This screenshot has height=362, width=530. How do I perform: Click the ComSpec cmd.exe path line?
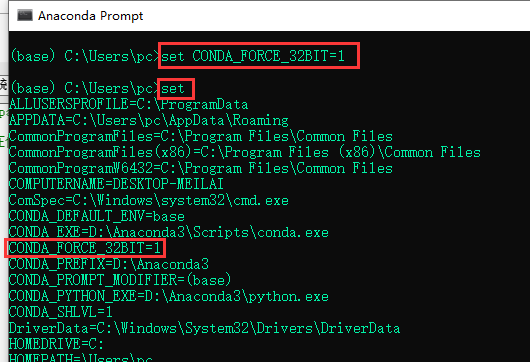tap(149, 200)
